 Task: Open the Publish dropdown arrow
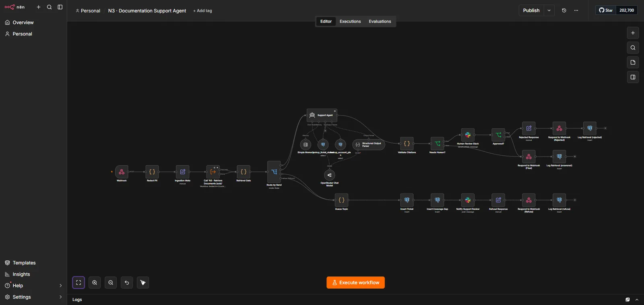549,10
